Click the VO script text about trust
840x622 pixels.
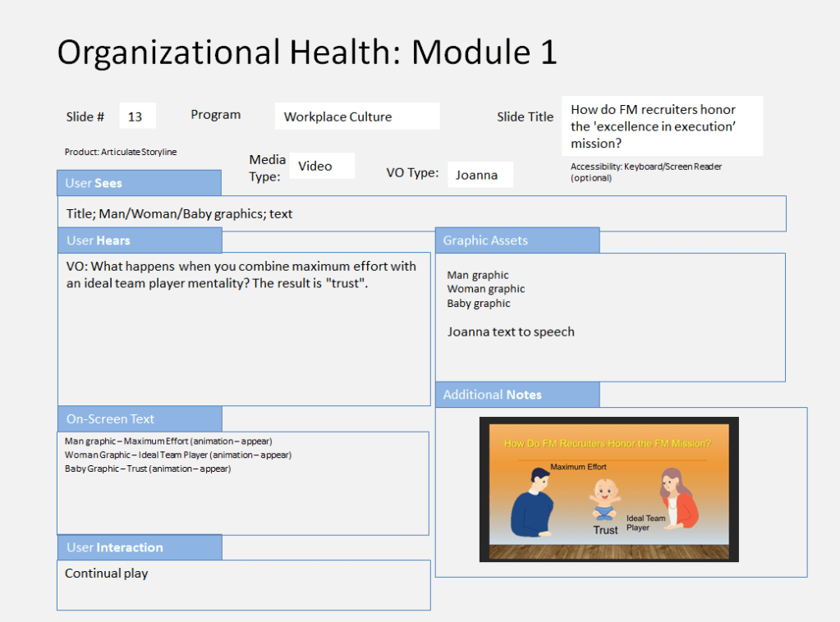241,274
